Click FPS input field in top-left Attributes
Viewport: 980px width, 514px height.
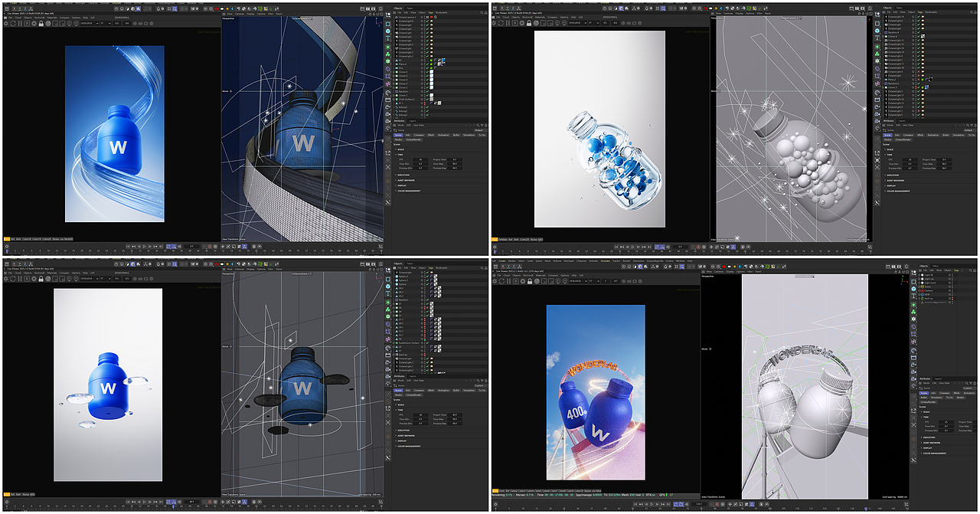pos(420,159)
